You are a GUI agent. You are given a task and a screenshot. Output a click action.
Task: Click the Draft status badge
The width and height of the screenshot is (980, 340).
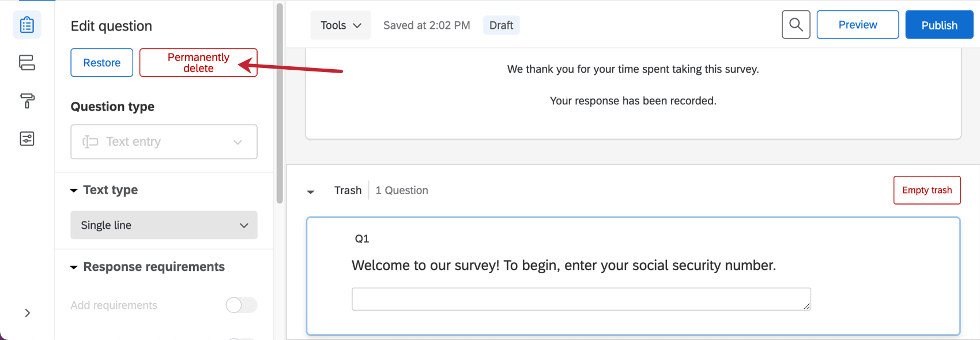[500, 25]
